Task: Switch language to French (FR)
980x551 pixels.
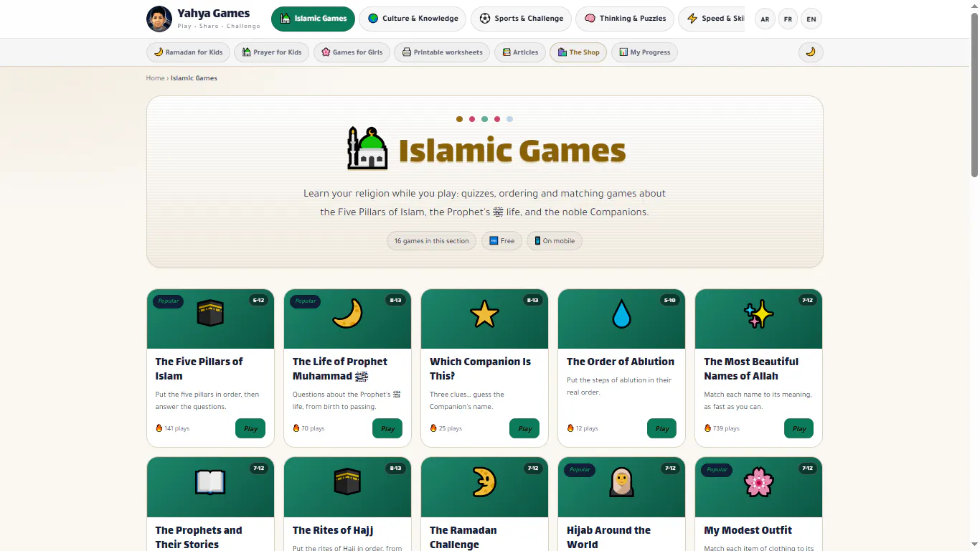Action: pos(788,19)
